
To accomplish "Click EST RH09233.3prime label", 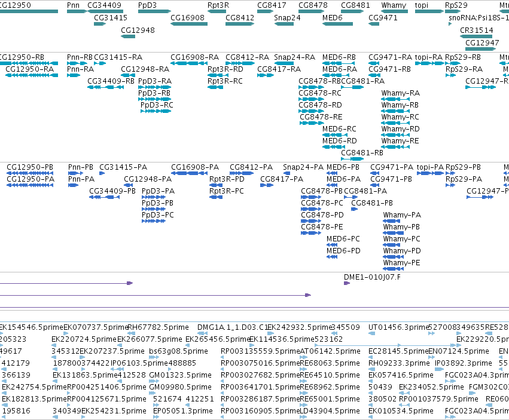I will (x=399, y=363).
